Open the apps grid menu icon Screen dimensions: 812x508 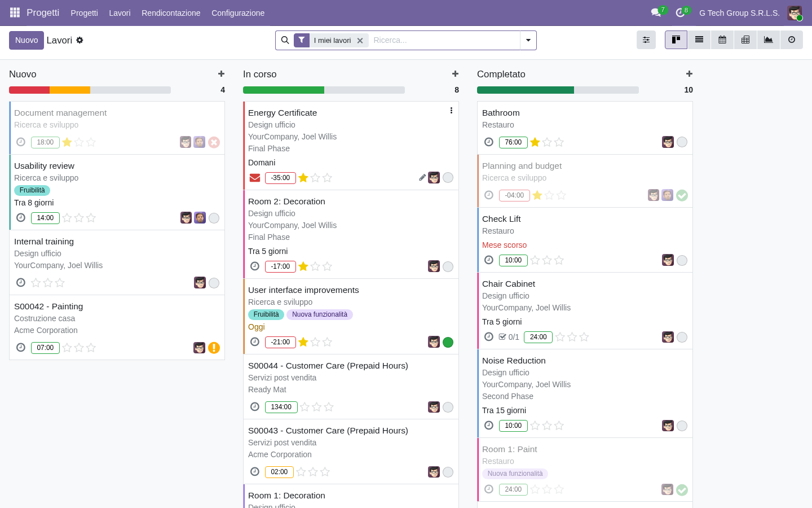[x=15, y=12]
